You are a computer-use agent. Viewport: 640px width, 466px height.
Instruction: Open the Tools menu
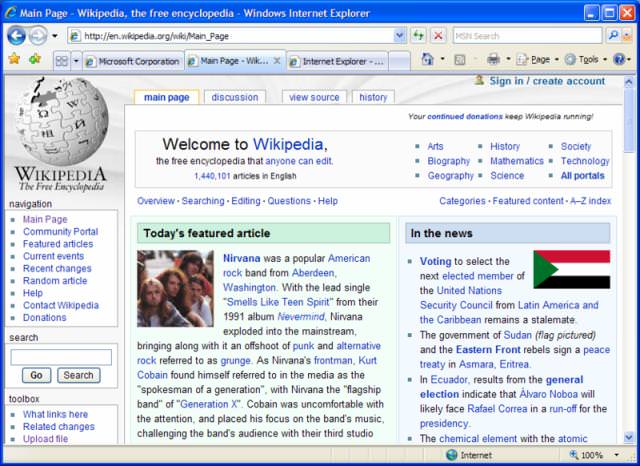[585, 60]
